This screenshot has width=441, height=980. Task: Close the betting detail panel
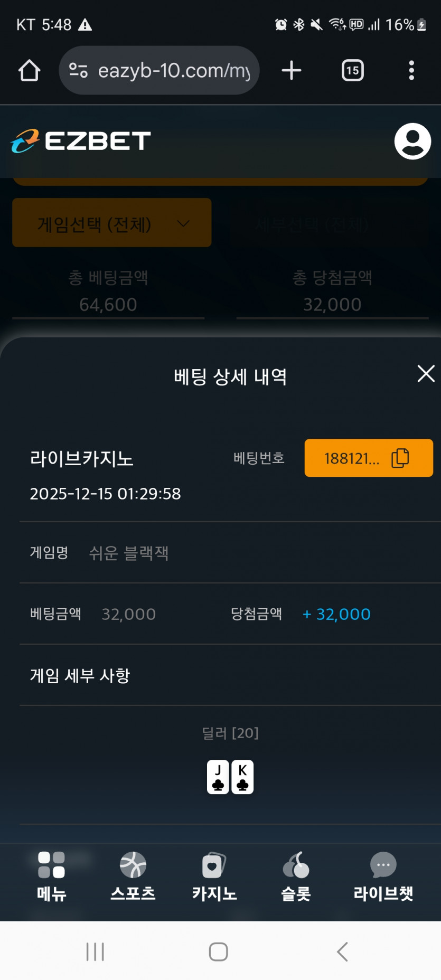click(426, 374)
